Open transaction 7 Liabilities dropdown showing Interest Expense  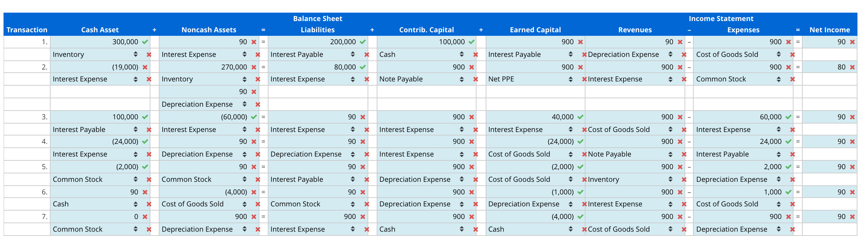coord(313,229)
